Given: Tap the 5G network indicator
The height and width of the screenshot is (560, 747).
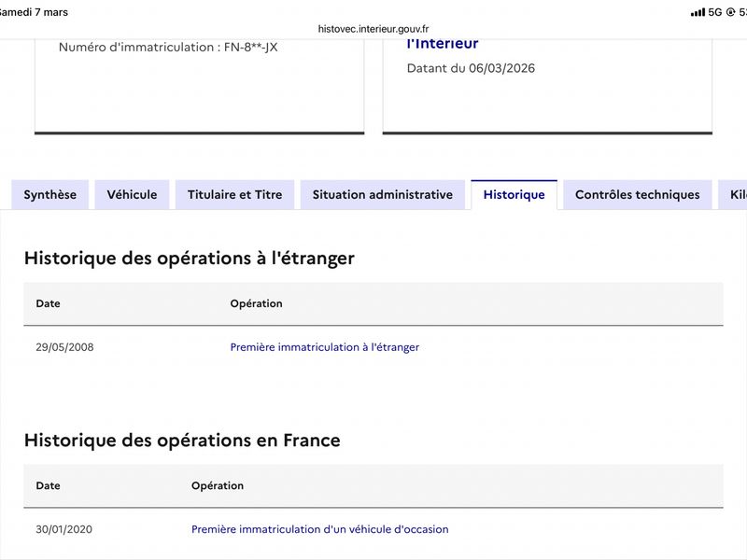Looking at the screenshot, I should pos(715,12).
